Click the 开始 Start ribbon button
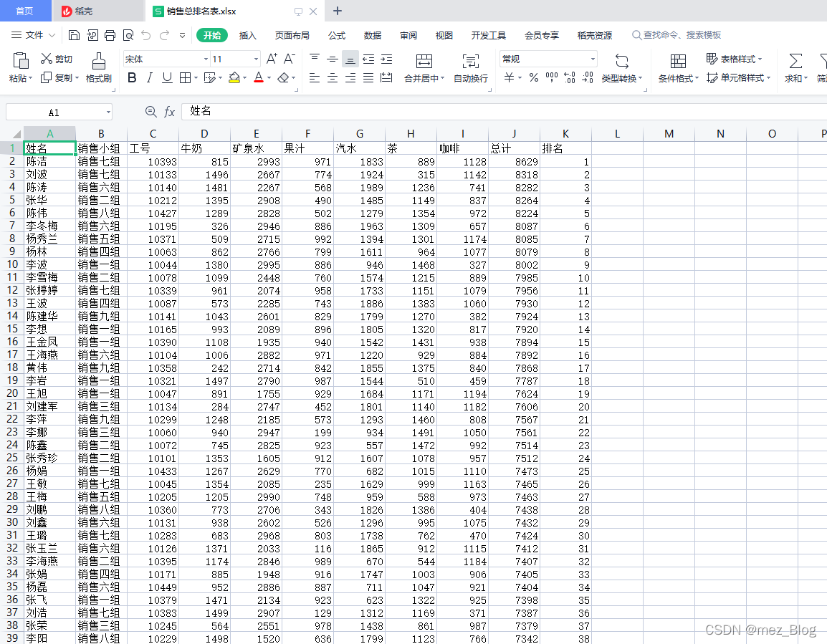827x644 pixels. (212, 35)
